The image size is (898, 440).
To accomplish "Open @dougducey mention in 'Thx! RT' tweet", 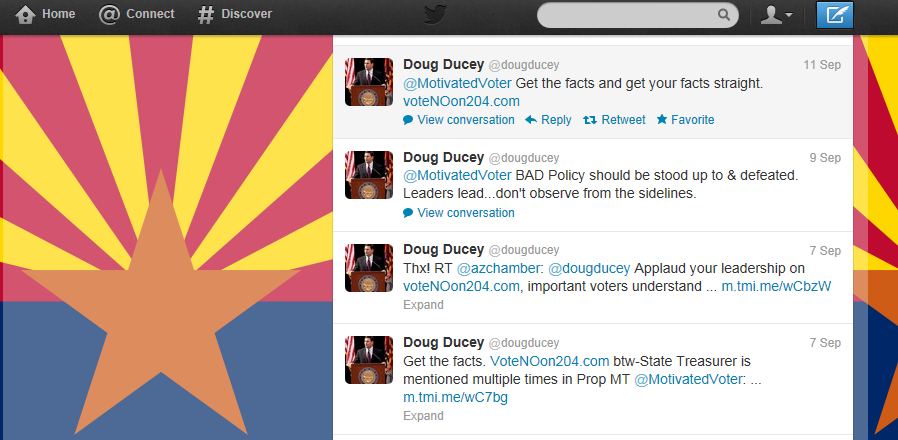I will [589, 268].
